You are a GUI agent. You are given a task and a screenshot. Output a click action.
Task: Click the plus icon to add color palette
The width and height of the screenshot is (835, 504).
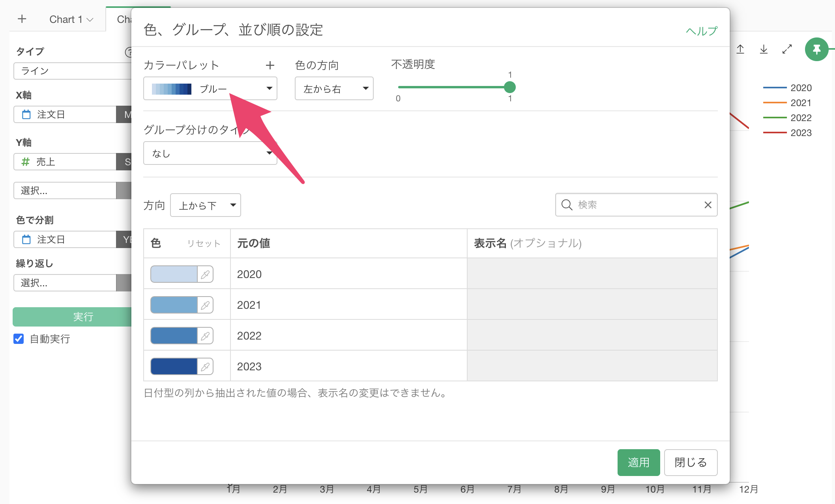[x=270, y=65]
